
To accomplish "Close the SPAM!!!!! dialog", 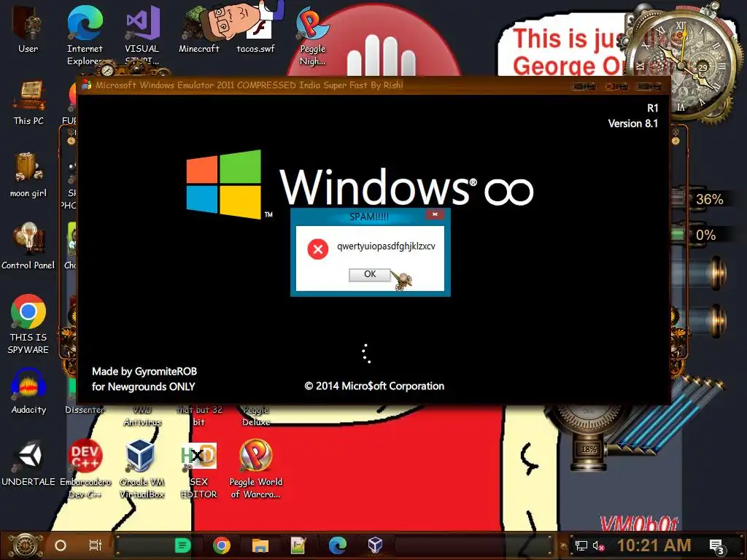I will (435, 215).
